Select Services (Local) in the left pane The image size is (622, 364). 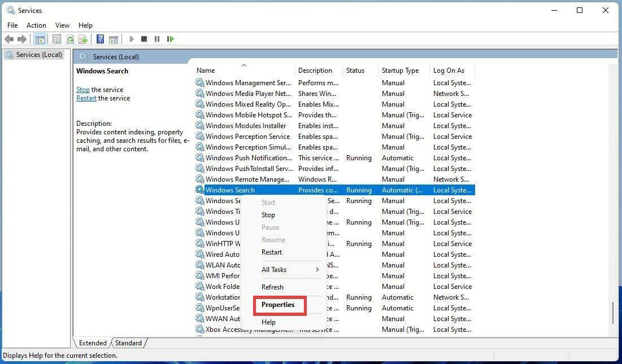click(36, 54)
